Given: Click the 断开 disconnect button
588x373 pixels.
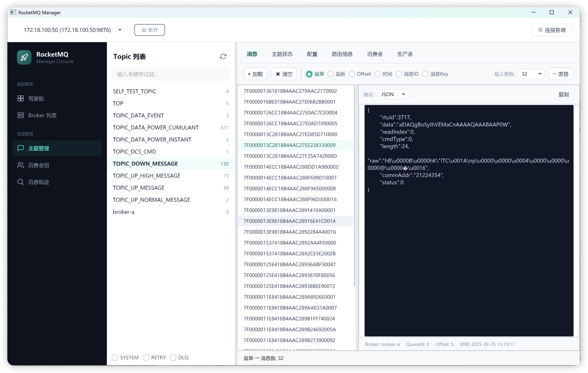Looking at the screenshot, I should click(x=149, y=30).
